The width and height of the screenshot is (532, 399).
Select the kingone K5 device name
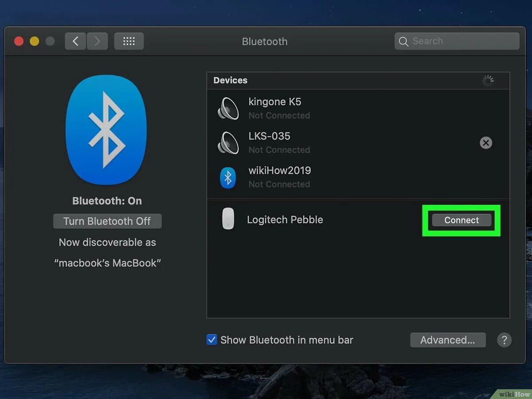(x=275, y=102)
